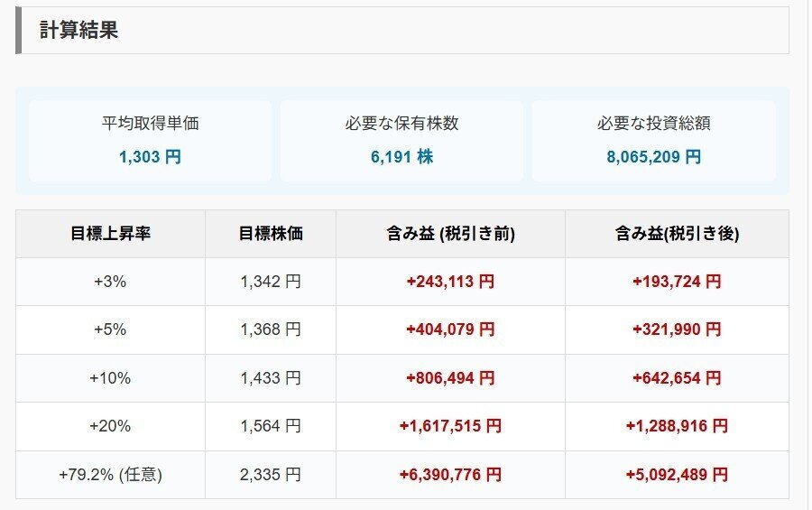The height and width of the screenshot is (510, 812).
Task: Select the +10% row label cell
Action: 110,378
